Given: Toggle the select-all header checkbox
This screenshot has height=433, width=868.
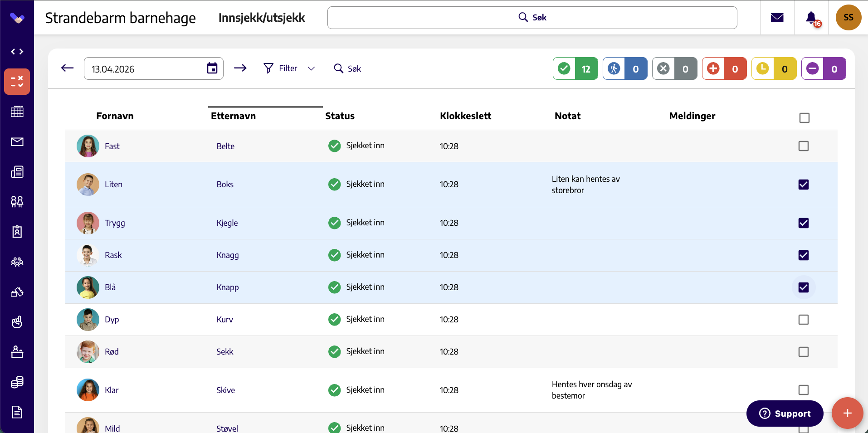Looking at the screenshot, I should (805, 118).
